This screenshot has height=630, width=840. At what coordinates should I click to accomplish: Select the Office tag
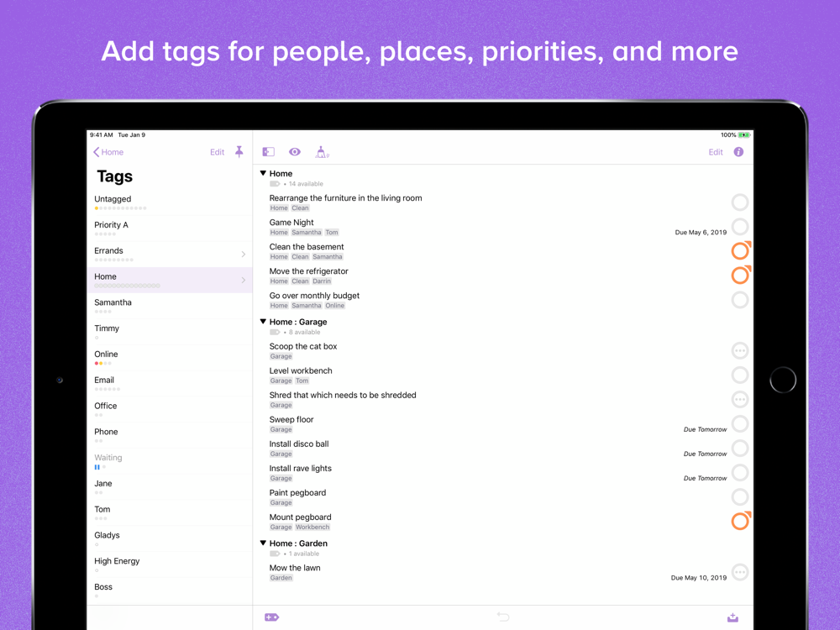click(x=170, y=409)
